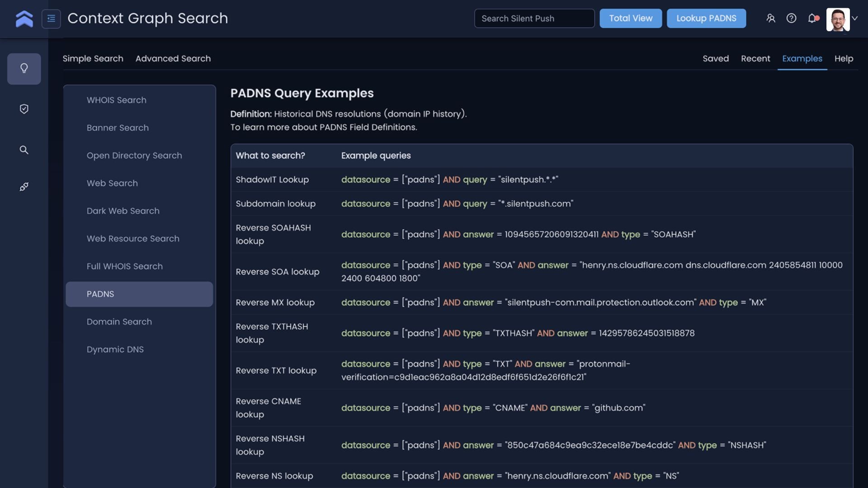This screenshot has height=488, width=868.
Task: Open the Recent tab
Action: (x=755, y=59)
